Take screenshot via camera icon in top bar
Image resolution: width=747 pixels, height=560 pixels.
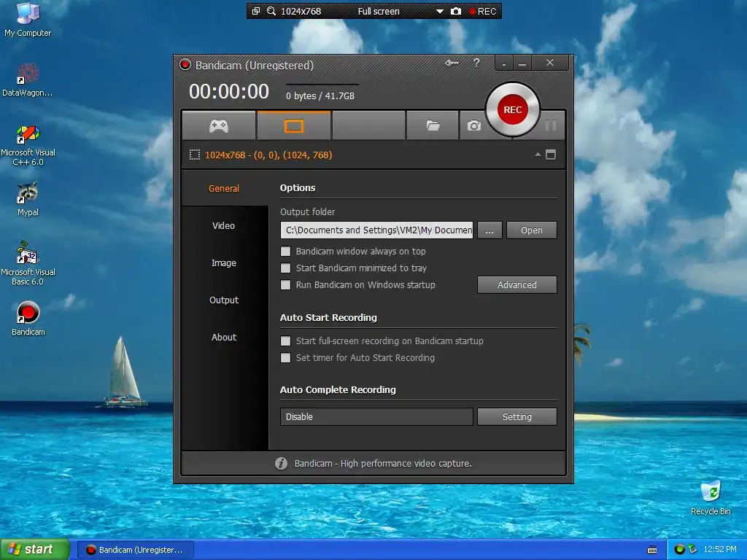click(456, 11)
